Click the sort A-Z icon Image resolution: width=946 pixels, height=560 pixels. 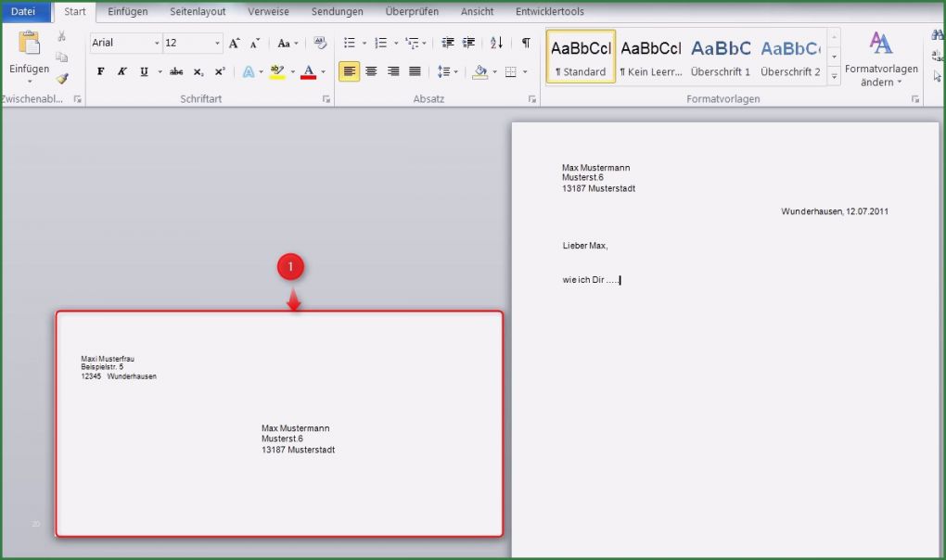click(x=496, y=43)
